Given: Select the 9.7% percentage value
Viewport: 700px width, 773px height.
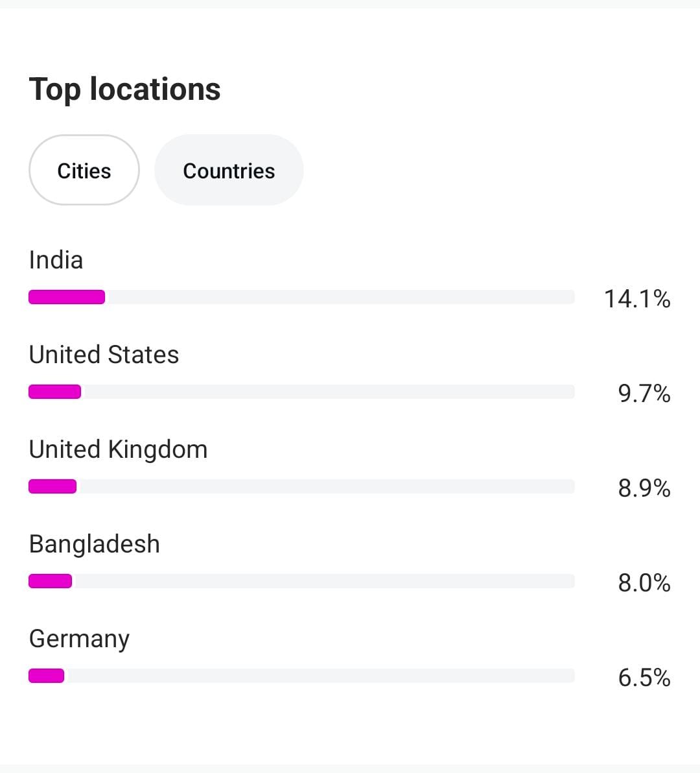Looking at the screenshot, I should pos(644,394).
